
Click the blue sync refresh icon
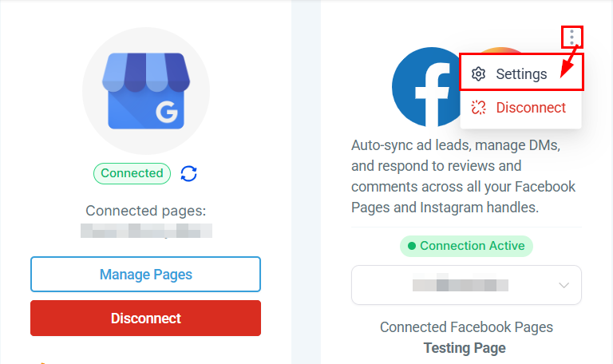tap(188, 173)
